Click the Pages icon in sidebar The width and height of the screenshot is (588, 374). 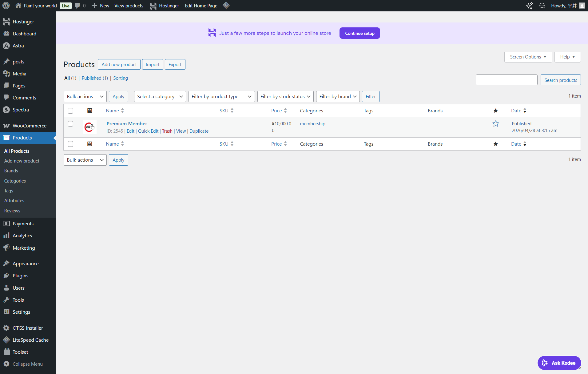click(6, 86)
